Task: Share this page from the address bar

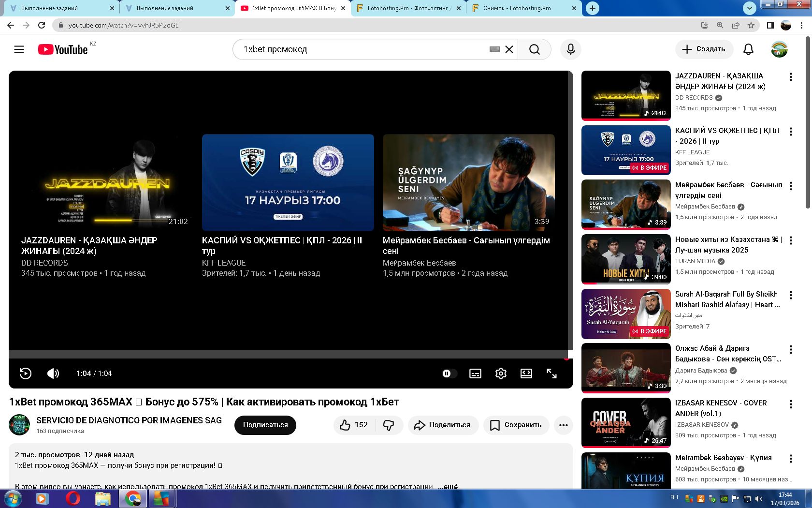Action: click(736, 25)
